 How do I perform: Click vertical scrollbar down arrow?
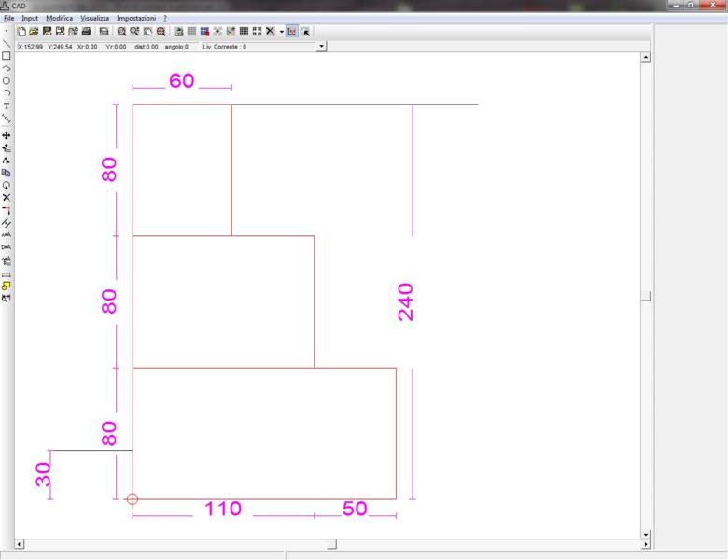point(645,535)
